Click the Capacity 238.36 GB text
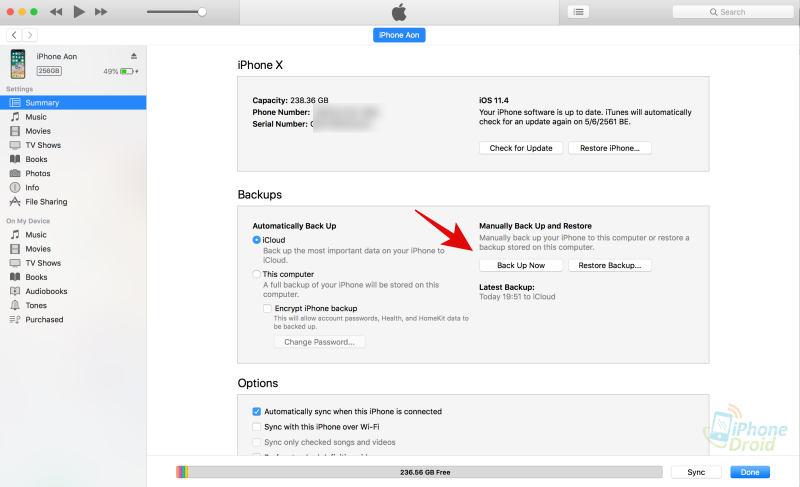Screen dimensions: 800x487 (290, 100)
